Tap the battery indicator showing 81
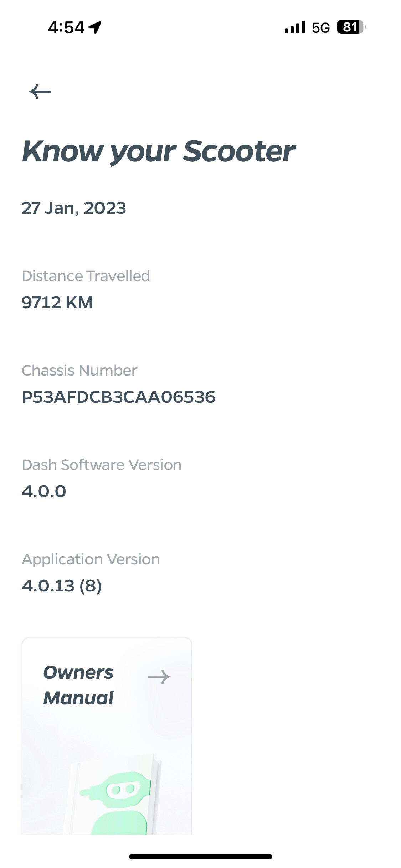The height and width of the screenshot is (868, 401). [351, 27]
